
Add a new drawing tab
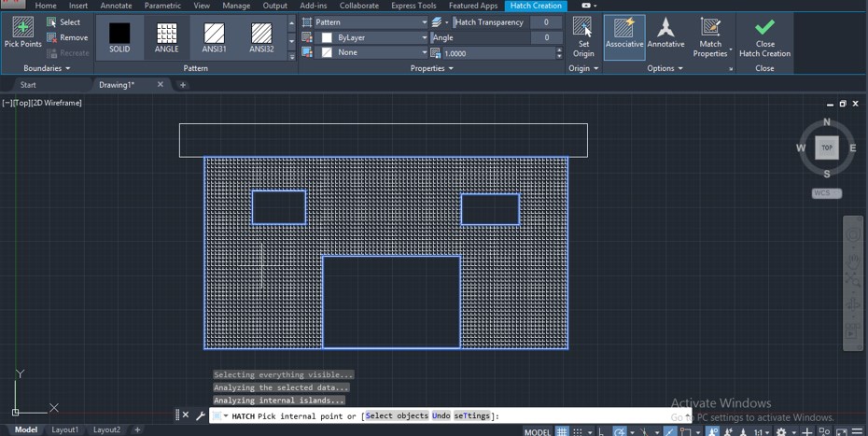pos(183,85)
